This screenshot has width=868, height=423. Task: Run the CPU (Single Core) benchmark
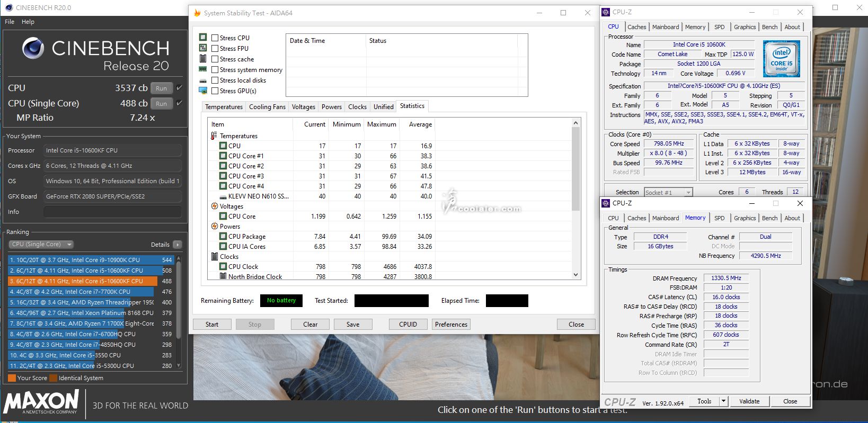[162, 104]
